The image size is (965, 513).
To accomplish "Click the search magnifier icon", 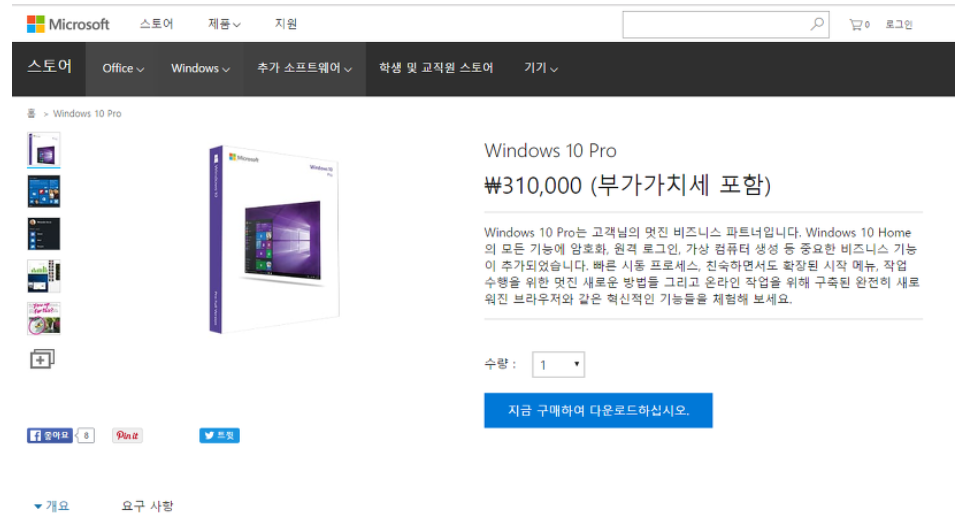I will pos(817,24).
